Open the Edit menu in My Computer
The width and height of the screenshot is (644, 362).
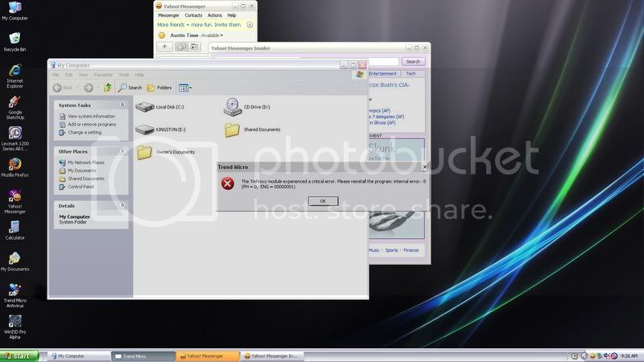[68, 75]
